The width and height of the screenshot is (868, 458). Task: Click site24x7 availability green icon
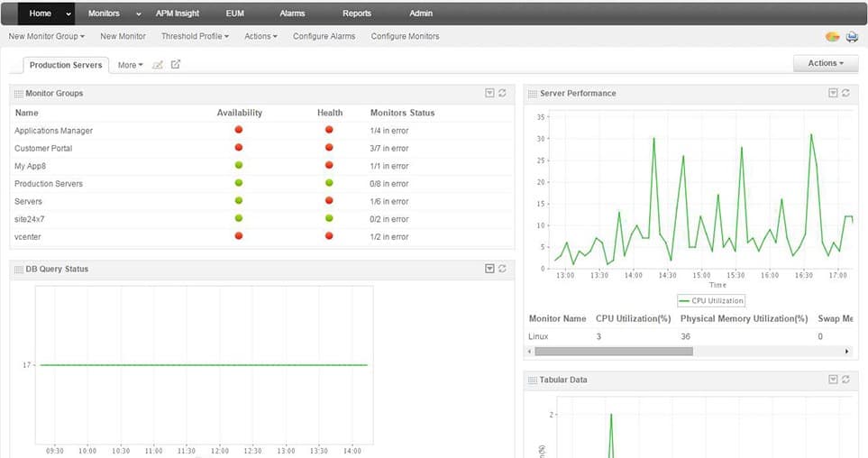pyautogui.click(x=239, y=218)
